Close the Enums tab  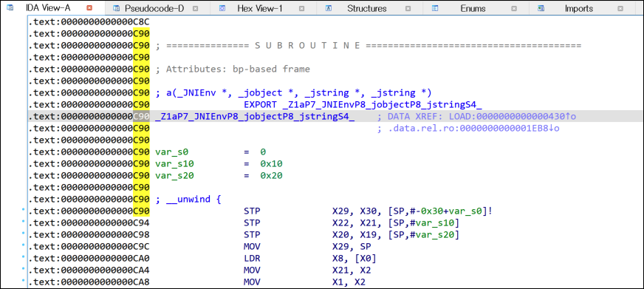[514, 8]
